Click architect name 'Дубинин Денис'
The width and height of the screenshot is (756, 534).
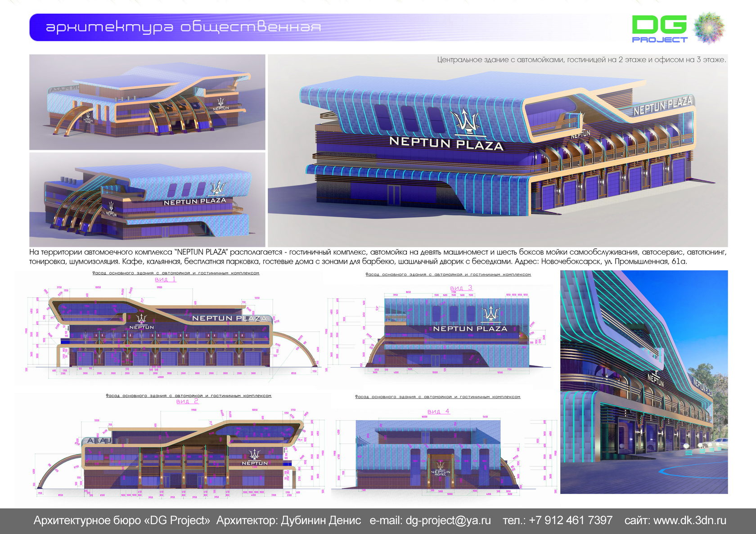click(x=321, y=521)
